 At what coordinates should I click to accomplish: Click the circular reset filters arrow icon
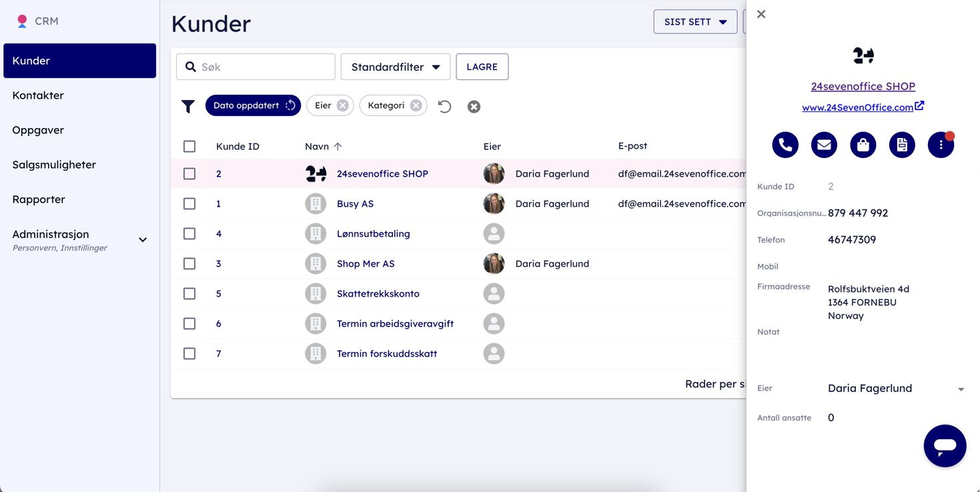point(444,106)
